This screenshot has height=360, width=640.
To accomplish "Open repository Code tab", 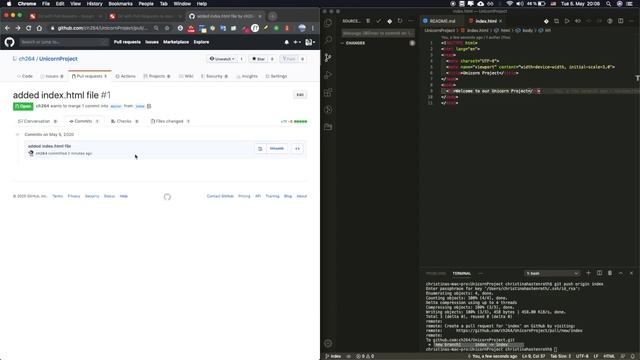I will point(25,76).
